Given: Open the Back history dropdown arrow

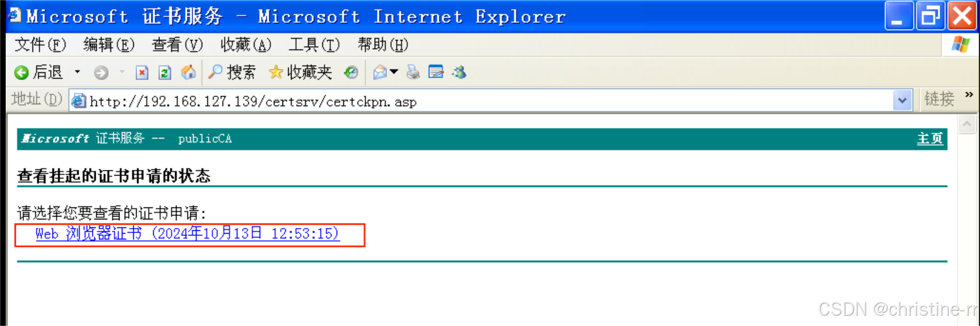Looking at the screenshot, I should coord(77,72).
